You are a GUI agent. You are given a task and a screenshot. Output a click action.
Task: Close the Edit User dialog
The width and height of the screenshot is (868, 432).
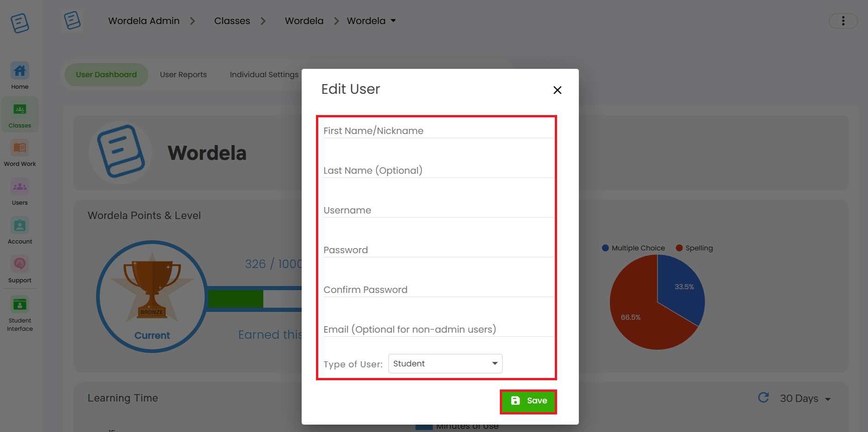click(558, 90)
